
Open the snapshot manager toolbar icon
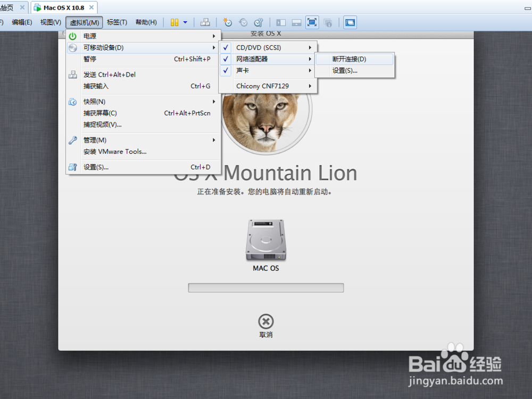click(259, 22)
